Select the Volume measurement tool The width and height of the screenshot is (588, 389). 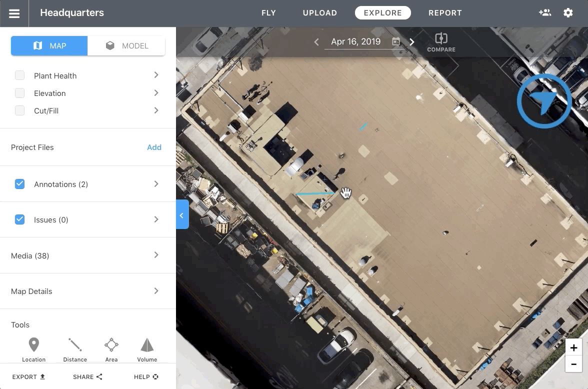[x=147, y=349]
